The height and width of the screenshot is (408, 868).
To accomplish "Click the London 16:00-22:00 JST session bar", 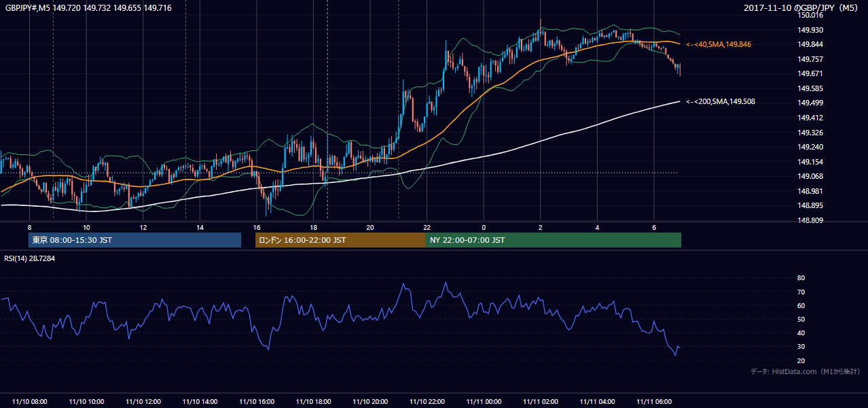I will (x=340, y=240).
